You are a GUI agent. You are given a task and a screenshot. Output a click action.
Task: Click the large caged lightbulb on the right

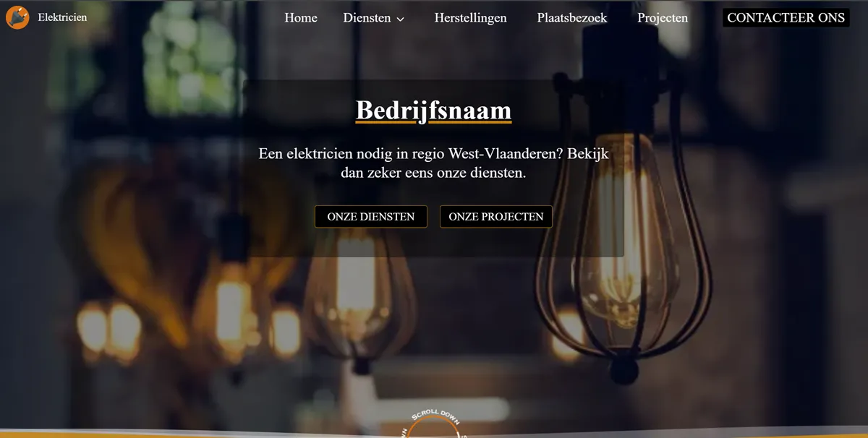pos(624,239)
